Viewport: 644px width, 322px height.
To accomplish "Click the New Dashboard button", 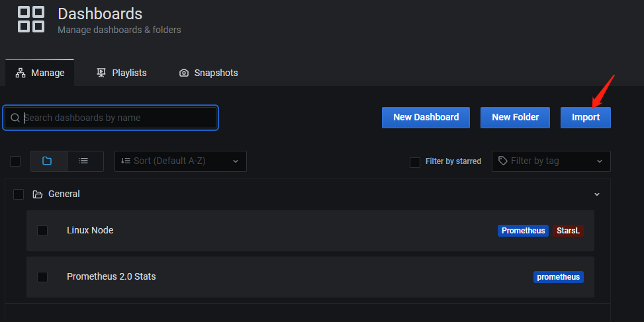I will click(x=426, y=117).
